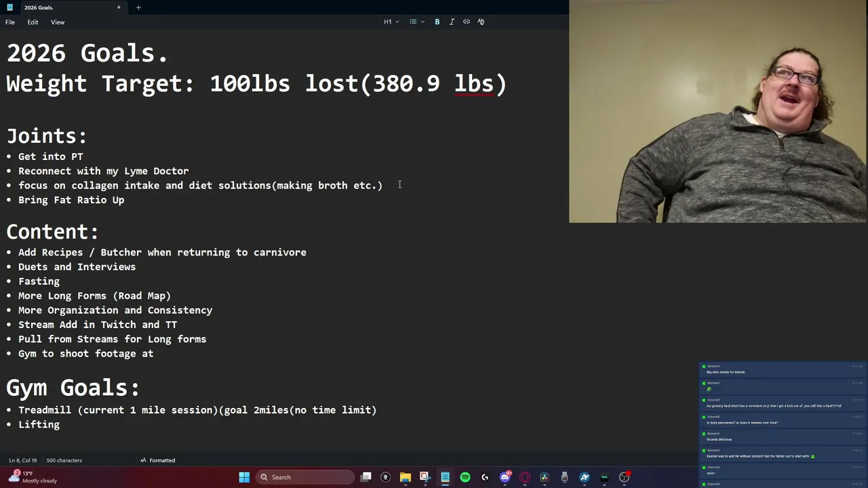Click the Notepad taskbar icon
Viewport: 868px width, 488px height.
(445, 477)
